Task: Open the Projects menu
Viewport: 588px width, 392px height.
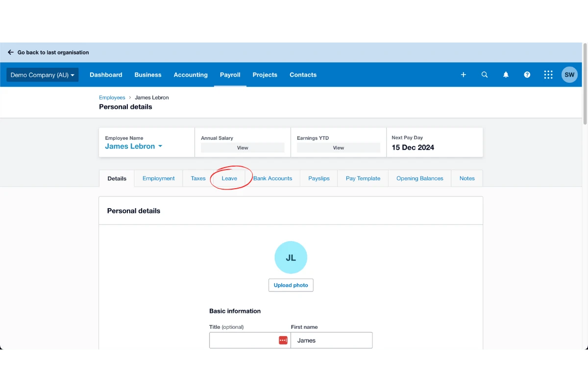Action: 265,75
